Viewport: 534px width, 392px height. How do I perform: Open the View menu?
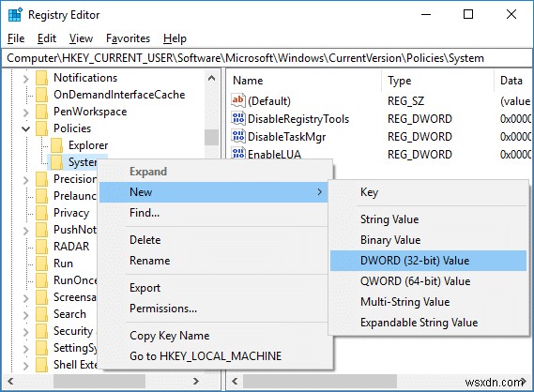pos(81,38)
